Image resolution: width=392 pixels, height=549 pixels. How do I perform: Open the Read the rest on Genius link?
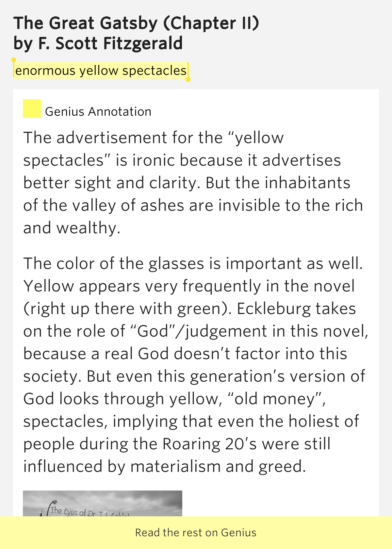(x=196, y=533)
